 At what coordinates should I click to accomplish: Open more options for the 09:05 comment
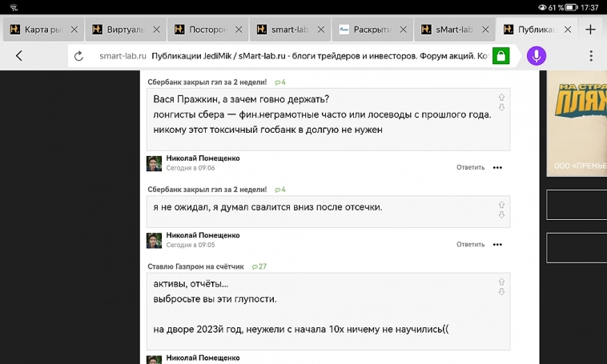coord(497,244)
